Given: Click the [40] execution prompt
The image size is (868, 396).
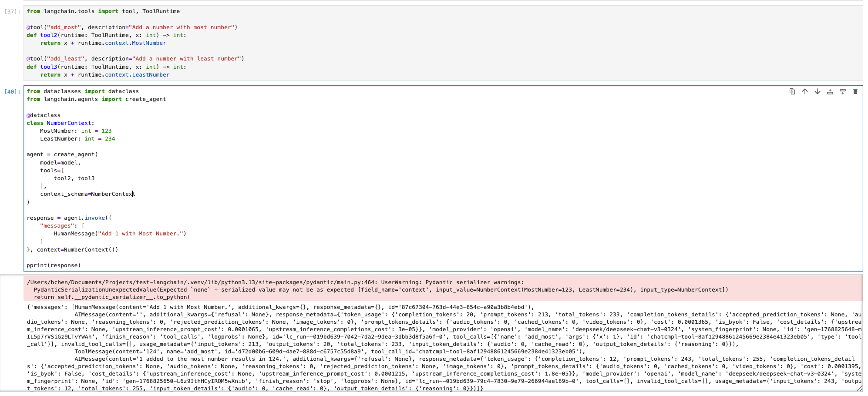Looking at the screenshot, I should coord(12,91).
